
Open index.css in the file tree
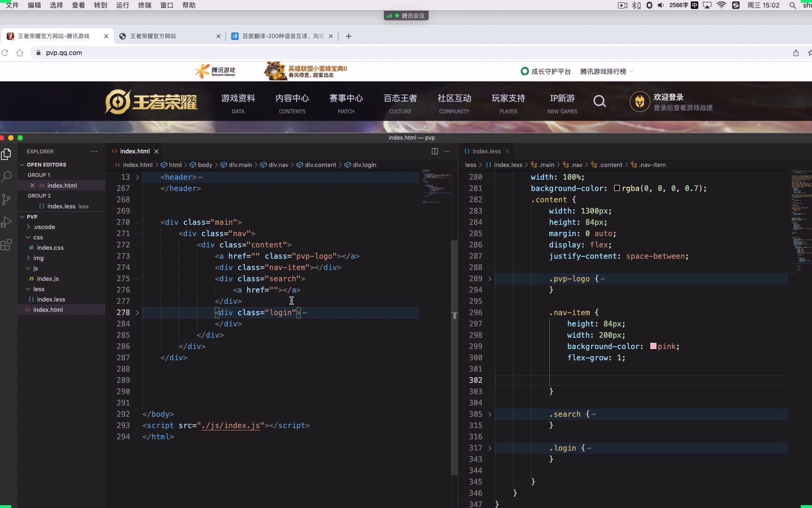[50, 247]
